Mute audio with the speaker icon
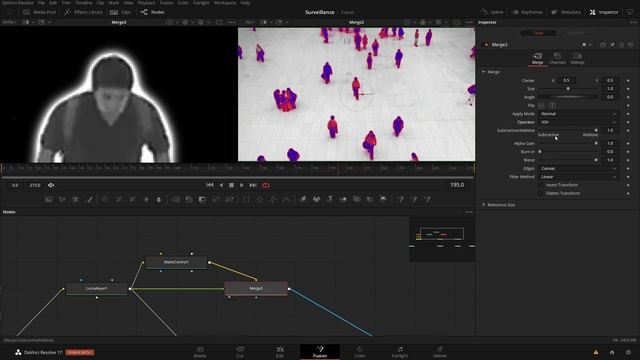The image size is (640, 360). click(51, 185)
